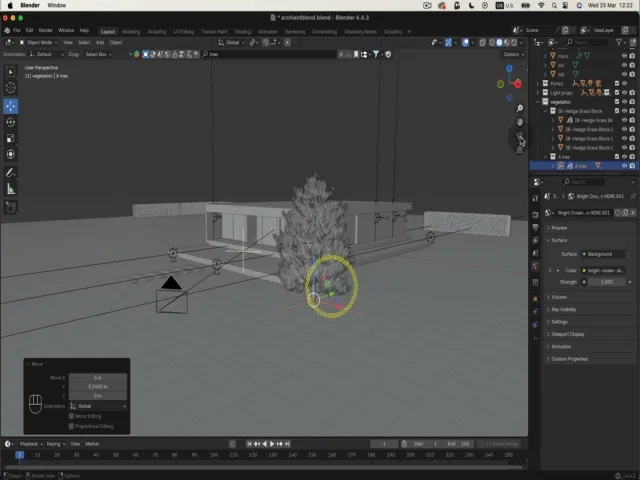Open the Object Mode dropdown
Image resolution: width=640 pixels, height=480 pixels.
[x=41, y=43]
